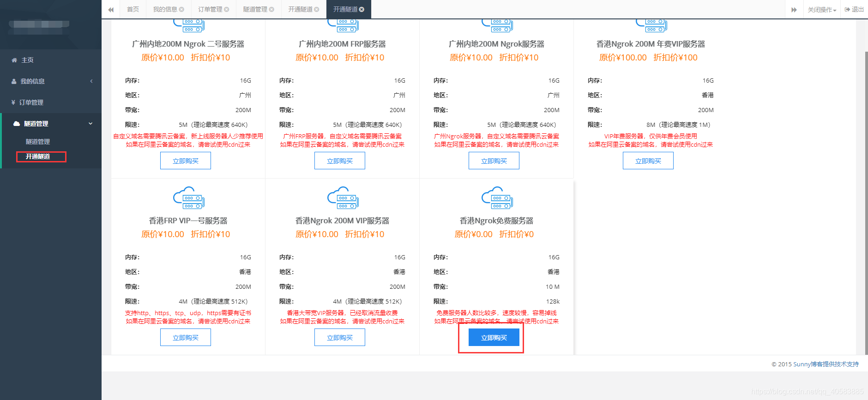Close the 我的信息 tab
The height and width of the screenshot is (400, 868).
point(181,9)
